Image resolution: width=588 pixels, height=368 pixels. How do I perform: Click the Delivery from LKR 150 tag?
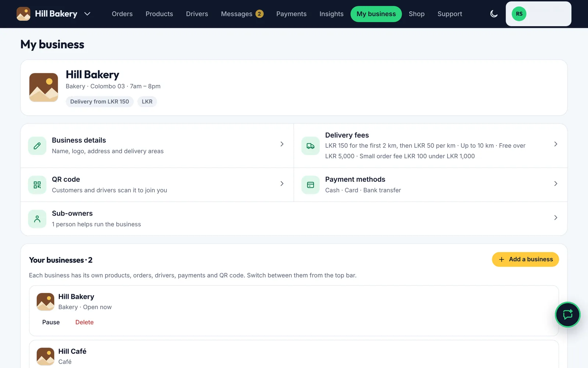[100, 102]
